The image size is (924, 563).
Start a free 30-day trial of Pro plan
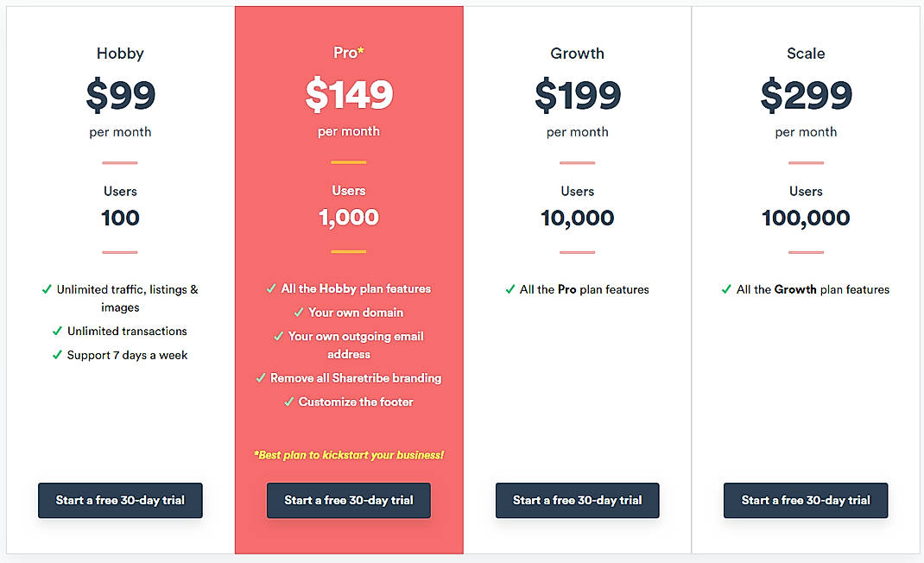348,500
